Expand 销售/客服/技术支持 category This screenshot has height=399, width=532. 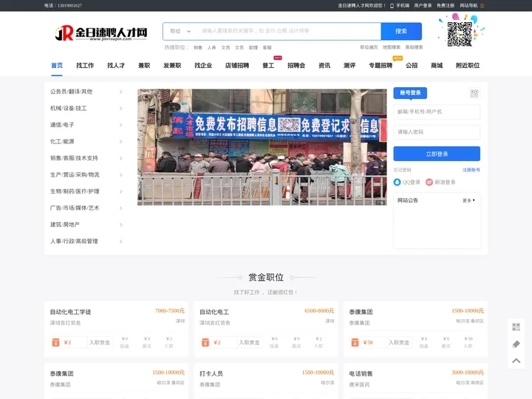coord(120,158)
